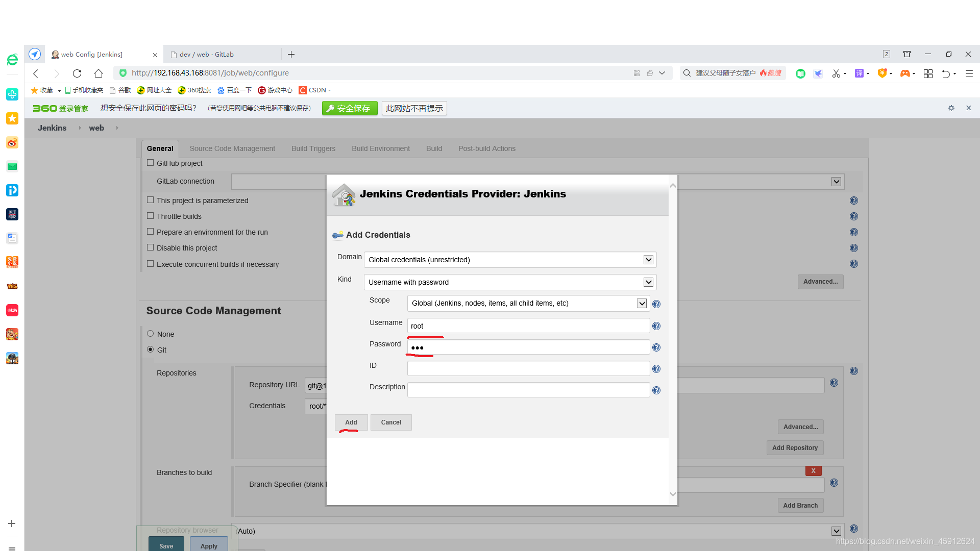Viewport: 980px width, 551px height.
Task: Expand the Scope dropdown Global Jenkins nodes
Action: [642, 304]
